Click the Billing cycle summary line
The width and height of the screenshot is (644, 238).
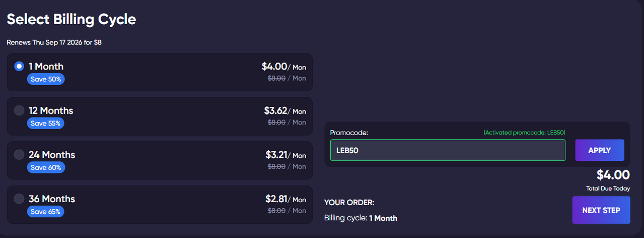[361, 218]
